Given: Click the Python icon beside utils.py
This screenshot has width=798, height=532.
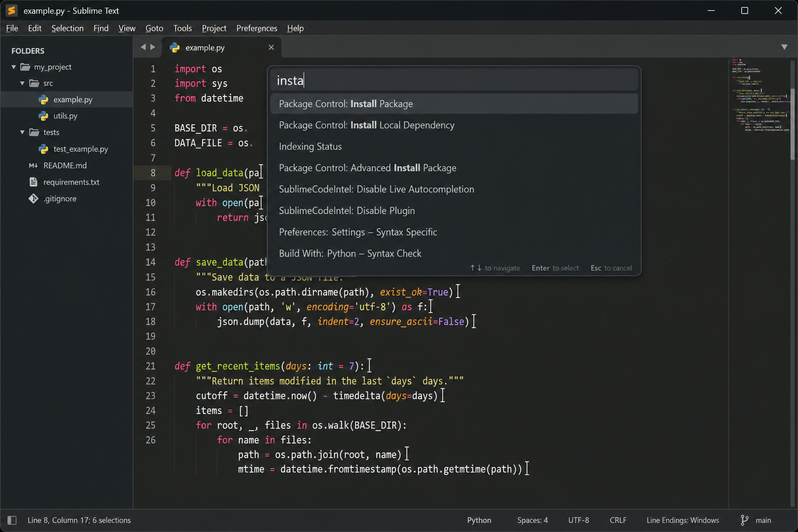Looking at the screenshot, I should 44,116.
